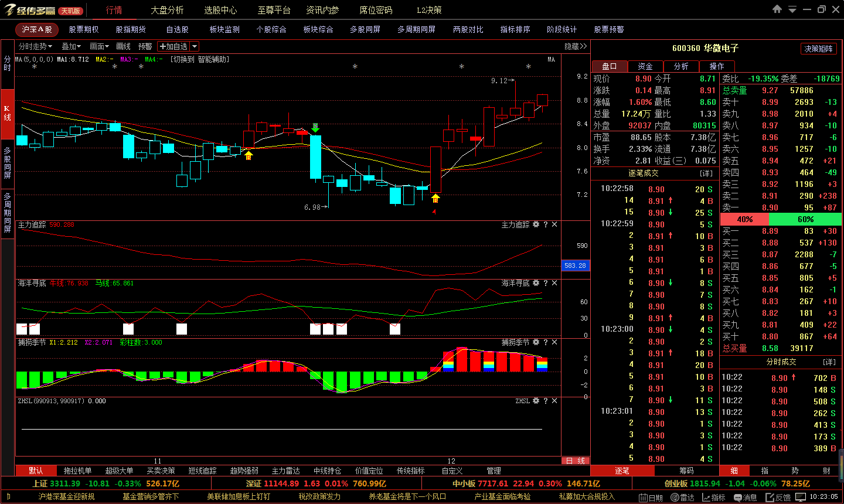
Task: Click 加自选 button
Action: coord(174,46)
